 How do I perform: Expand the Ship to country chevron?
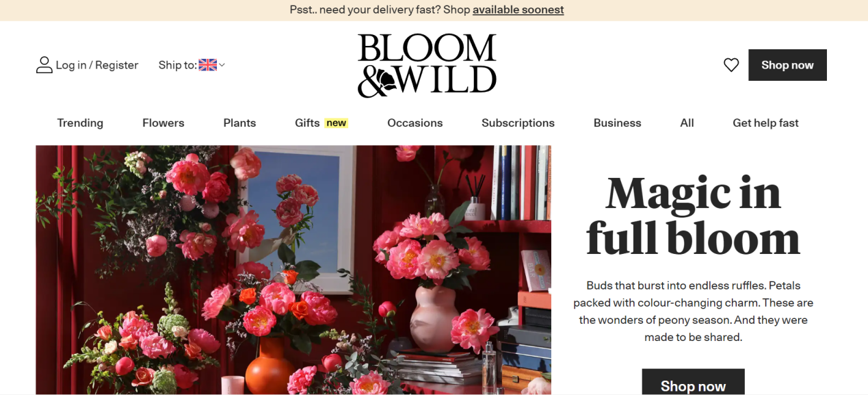(222, 65)
